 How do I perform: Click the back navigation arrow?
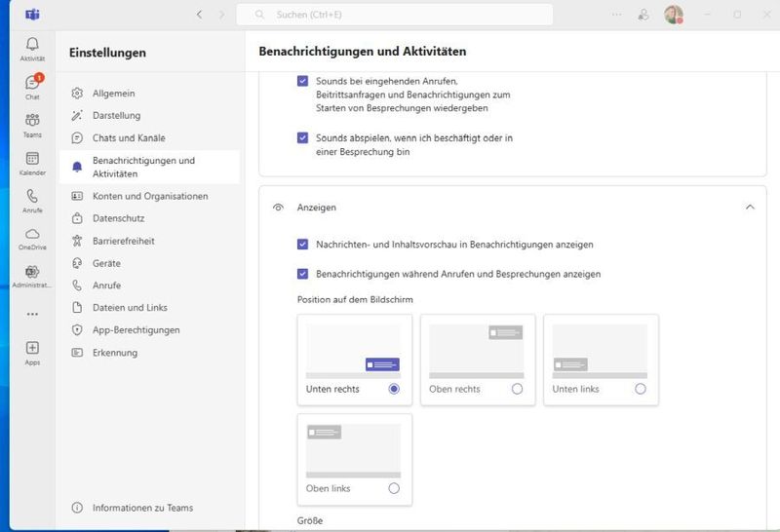point(200,15)
